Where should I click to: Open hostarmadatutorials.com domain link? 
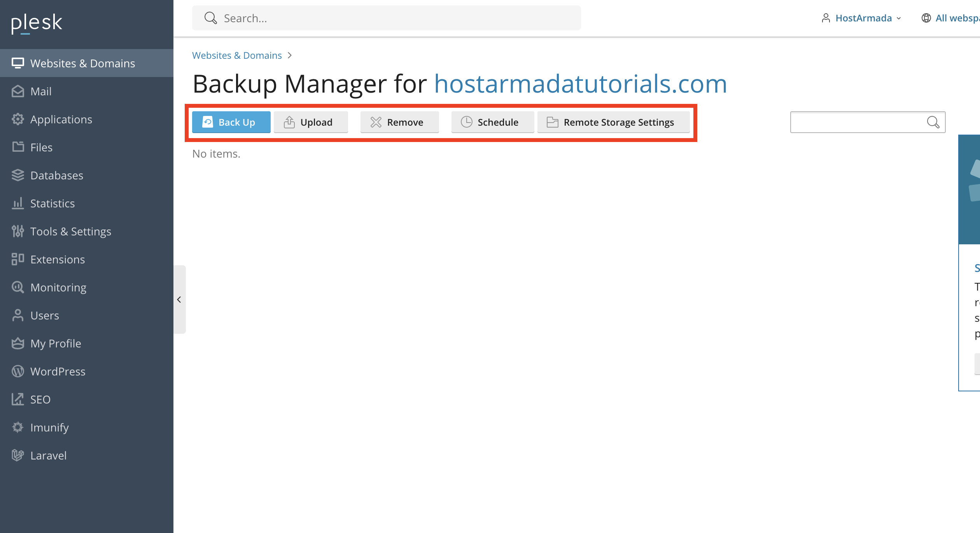coord(581,84)
